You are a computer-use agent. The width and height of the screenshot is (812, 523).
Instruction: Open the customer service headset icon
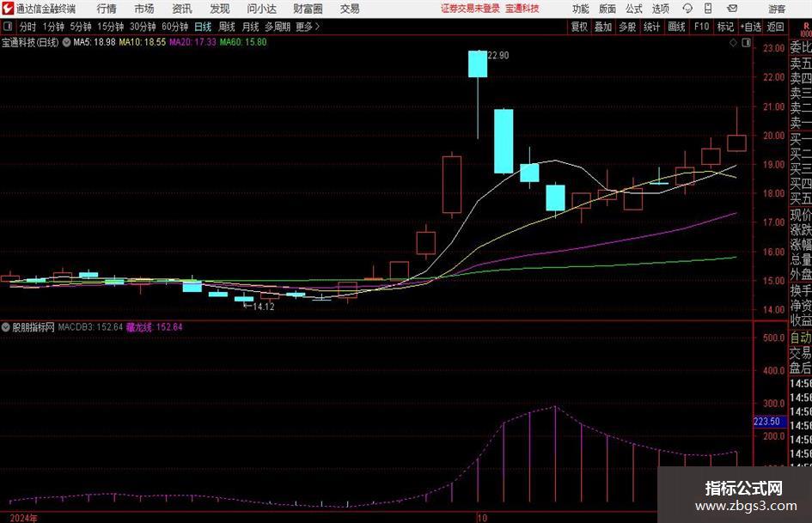pos(687,9)
